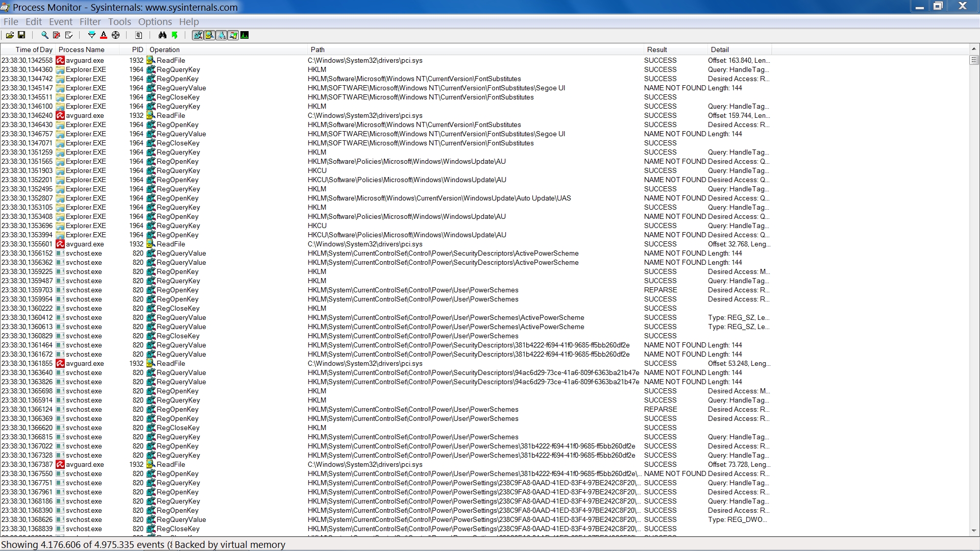Image resolution: width=980 pixels, height=551 pixels.
Task: Toggle the Capture magnifier icon
Action: [45, 35]
